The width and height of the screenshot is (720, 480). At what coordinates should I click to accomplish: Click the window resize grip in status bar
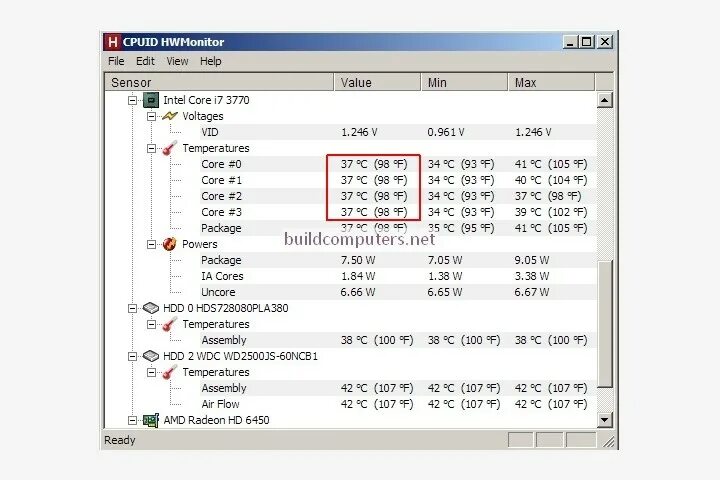608,442
